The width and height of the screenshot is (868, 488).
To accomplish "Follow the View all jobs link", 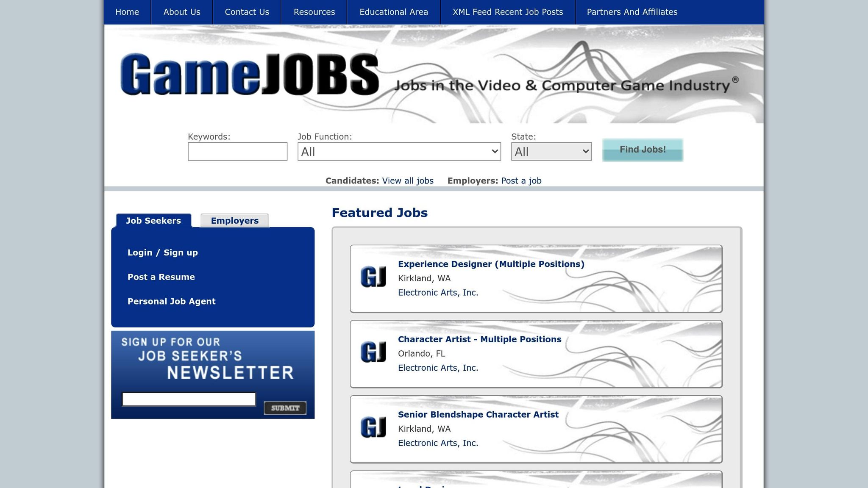I will 408,181.
